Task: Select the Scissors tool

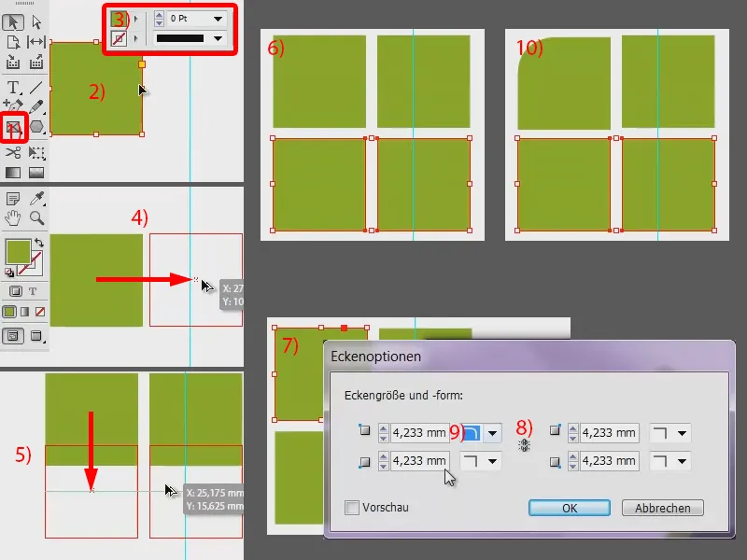Action: (x=13, y=152)
